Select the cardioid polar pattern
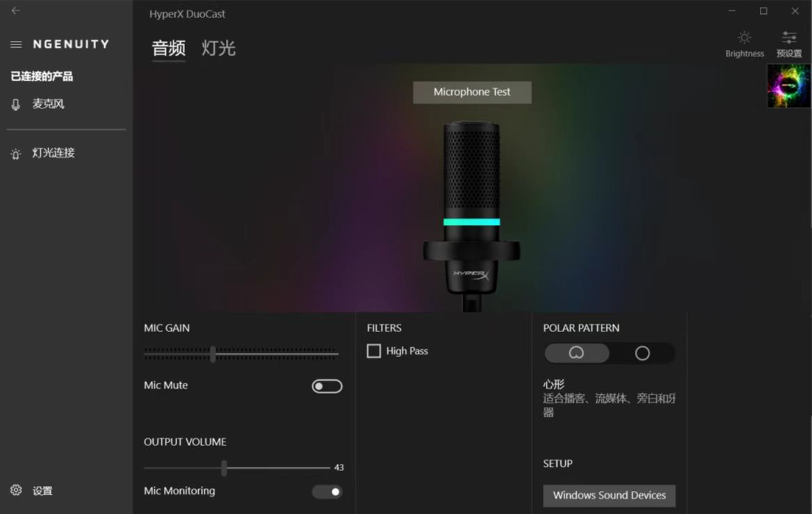 [x=576, y=353]
